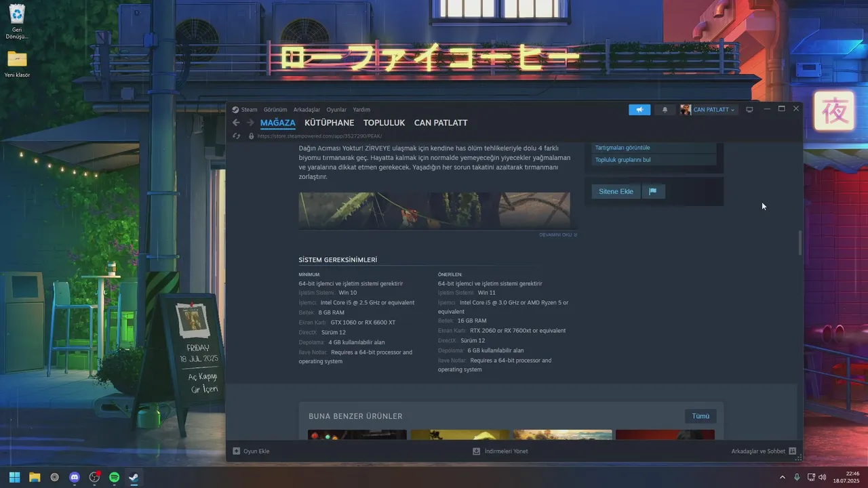Switch to the KÜTÜPHANE tab
Viewport: 868px width, 488px height.
(x=330, y=123)
